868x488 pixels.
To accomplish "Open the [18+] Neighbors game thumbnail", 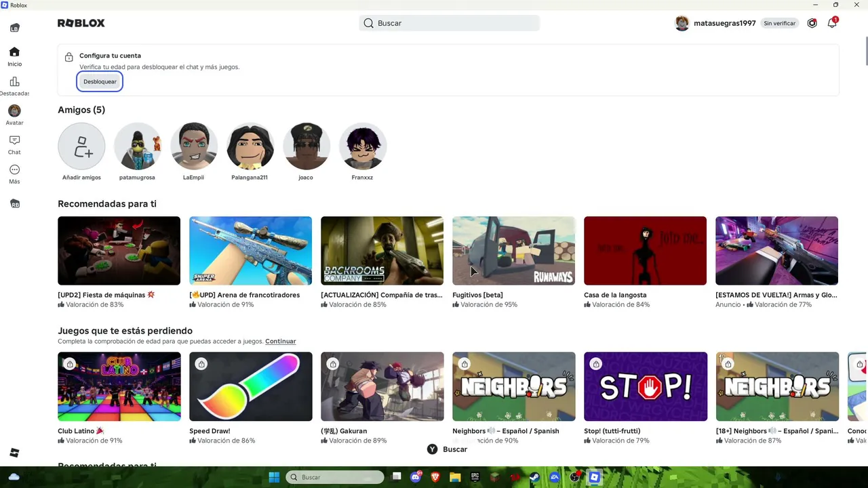I will (776, 386).
